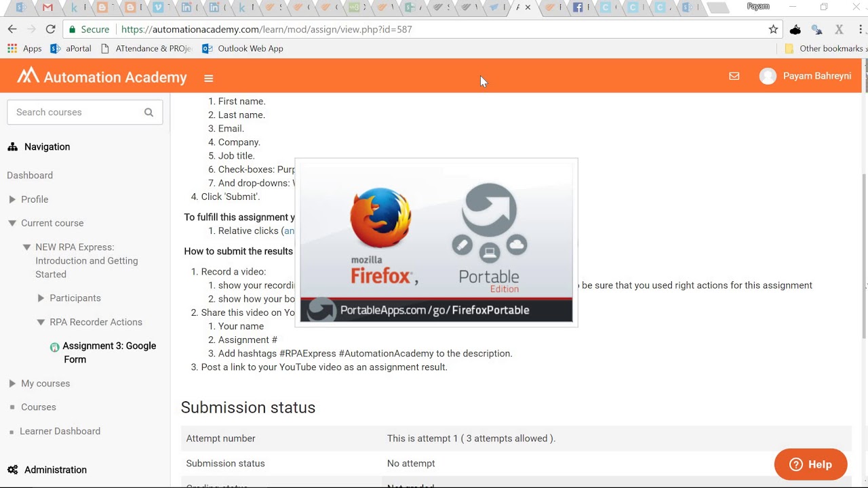
Task: Open Outlook Web App bookmark
Action: click(x=242, y=48)
